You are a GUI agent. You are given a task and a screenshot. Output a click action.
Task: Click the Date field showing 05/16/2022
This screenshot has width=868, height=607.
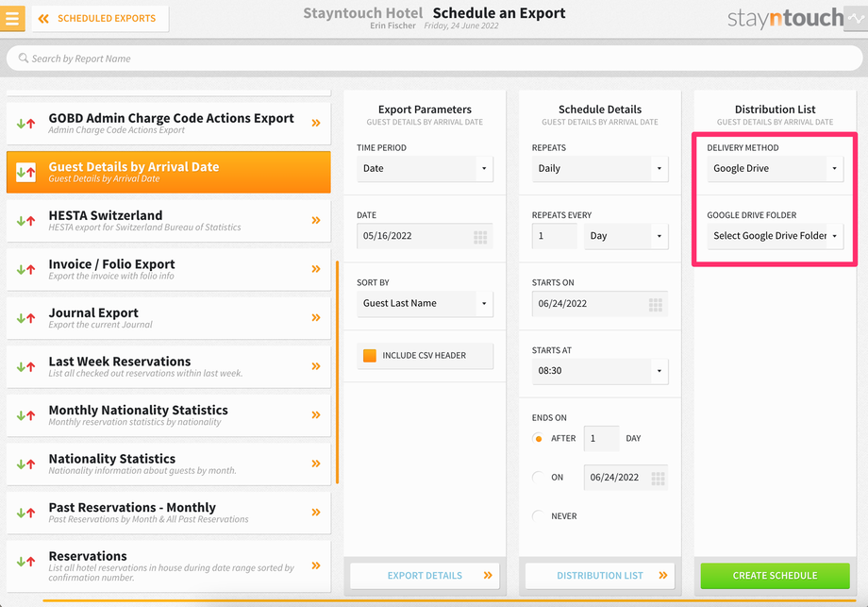(x=425, y=236)
